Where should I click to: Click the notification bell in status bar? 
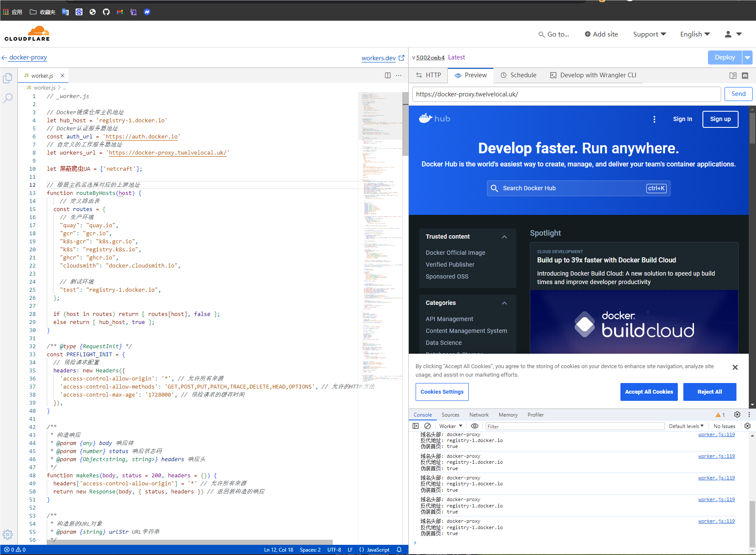[399, 549]
